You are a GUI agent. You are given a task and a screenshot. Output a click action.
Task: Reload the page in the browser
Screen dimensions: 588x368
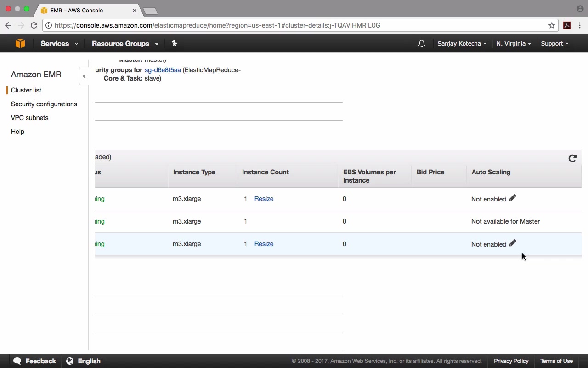[34, 25]
